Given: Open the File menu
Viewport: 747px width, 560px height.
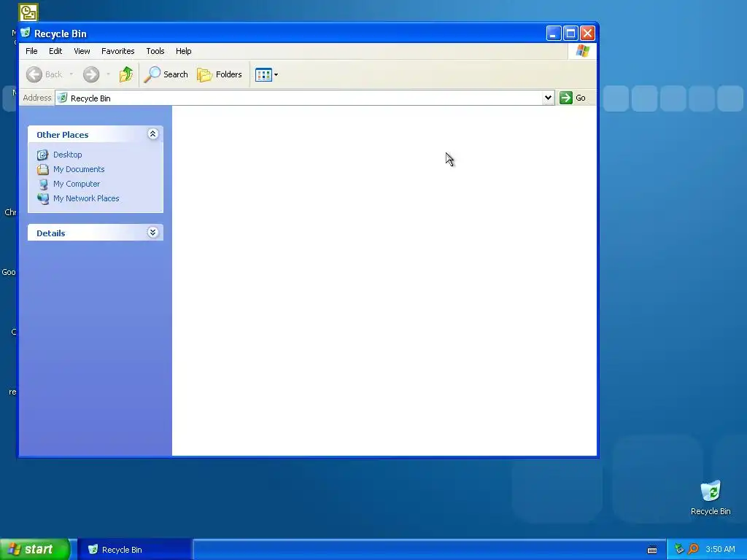Looking at the screenshot, I should pyautogui.click(x=31, y=51).
